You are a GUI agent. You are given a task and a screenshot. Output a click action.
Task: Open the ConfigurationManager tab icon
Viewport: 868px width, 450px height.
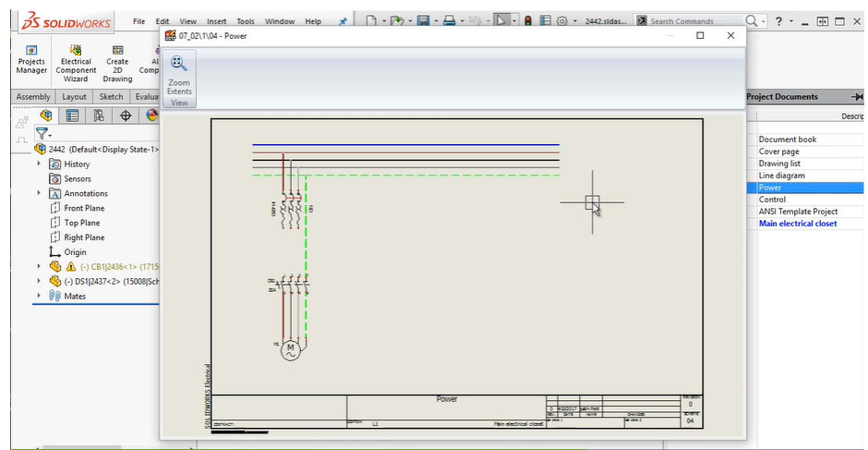point(99,116)
